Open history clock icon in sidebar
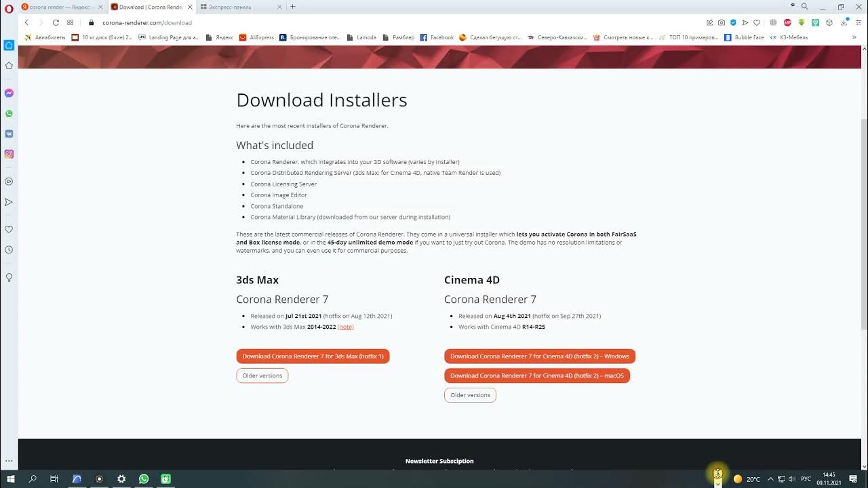This screenshot has height=488, width=868. pos(9,249)
